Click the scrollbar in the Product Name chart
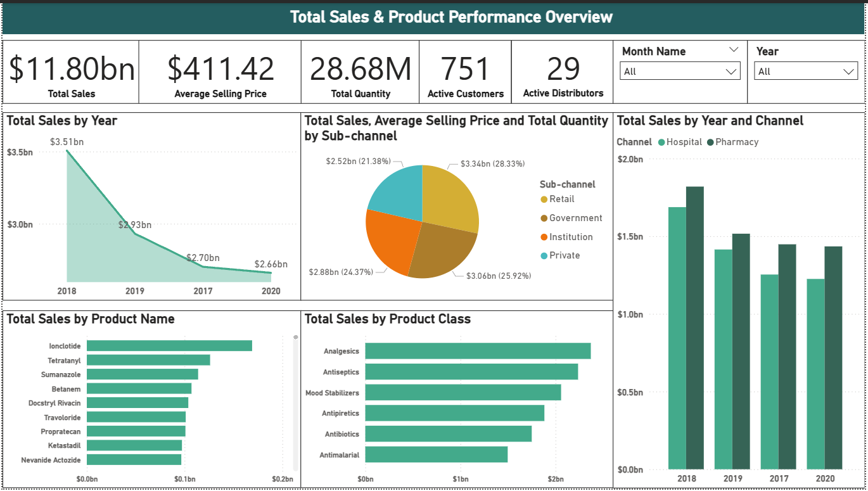 [x=295, y=405]
